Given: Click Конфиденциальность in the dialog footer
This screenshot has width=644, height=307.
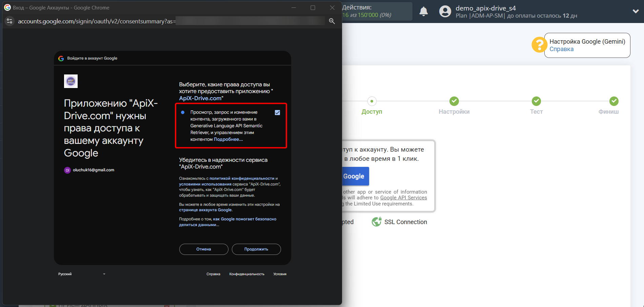Looking at the screenshot, I should 247,274.
